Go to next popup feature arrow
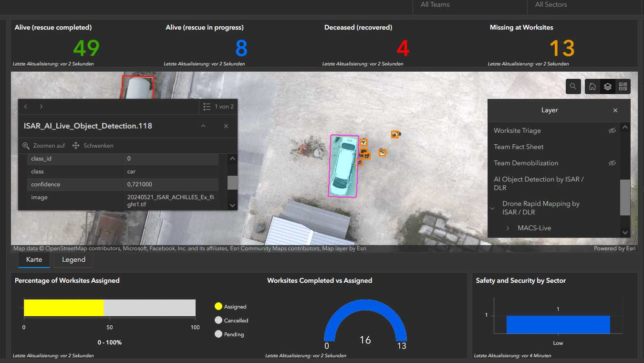The image size is (644, 363). [x=42, y=107]
